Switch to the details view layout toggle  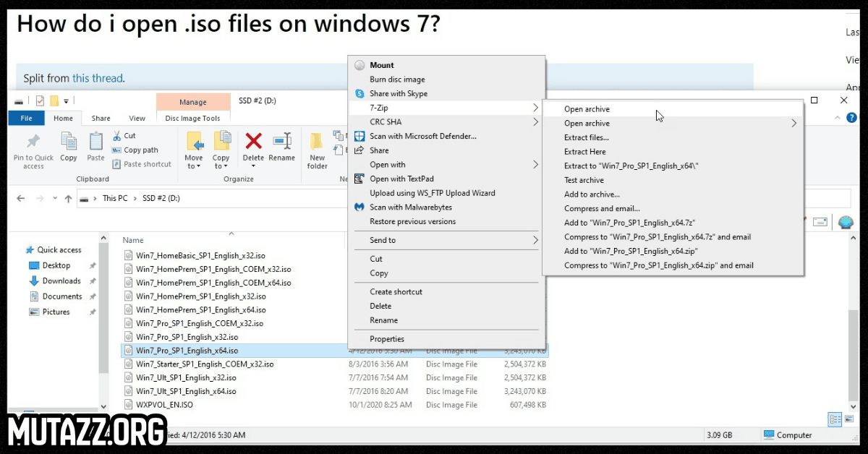[x=835, y=419]
